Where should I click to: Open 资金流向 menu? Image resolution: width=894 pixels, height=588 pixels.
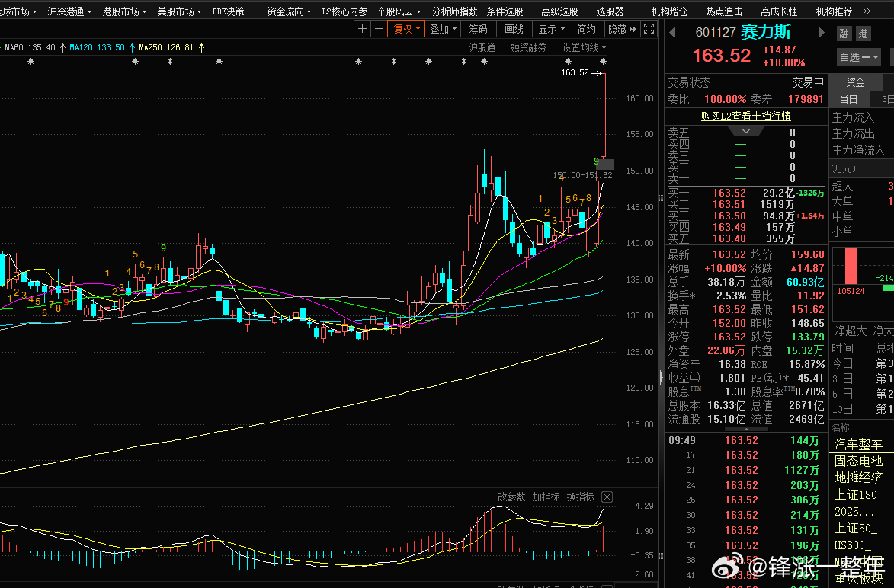click(x=289, y=11)
